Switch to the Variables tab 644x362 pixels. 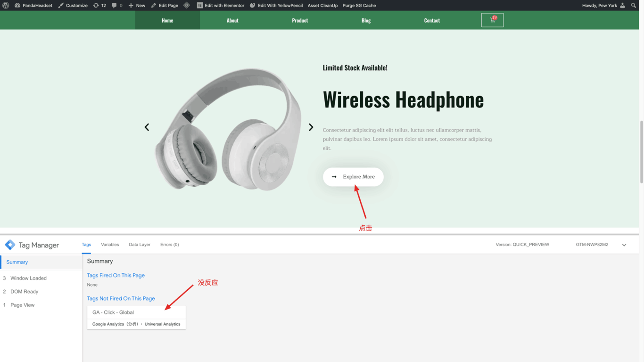coord(110,245)
